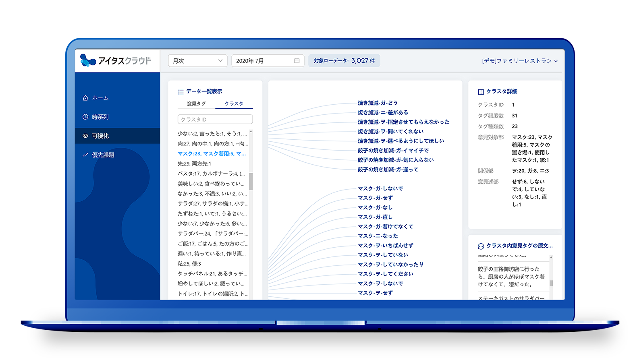
Task: Click the home icon beside ホーム
Action: (85, 98)
